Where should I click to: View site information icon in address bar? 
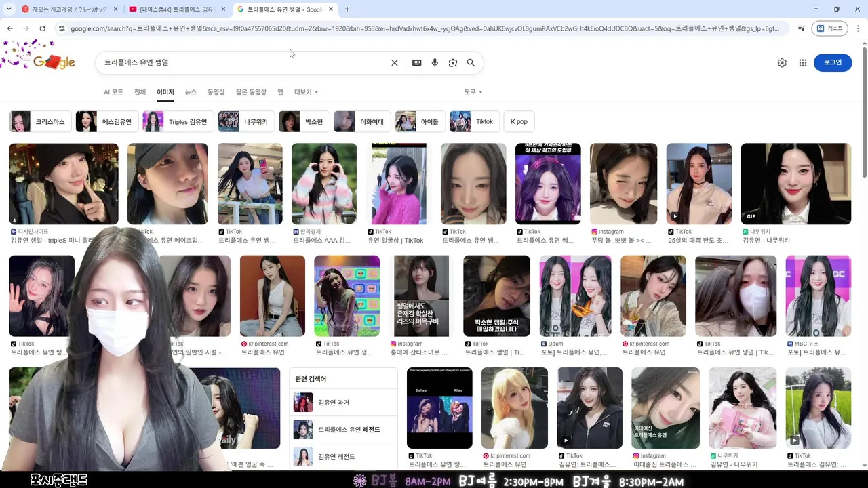62,28
